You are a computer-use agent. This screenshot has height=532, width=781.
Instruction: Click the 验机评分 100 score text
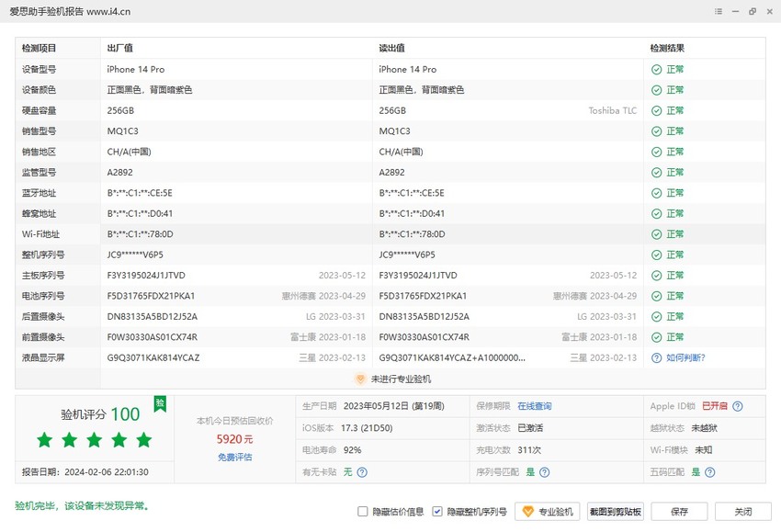pyautogui.click(x=100, y=414)
